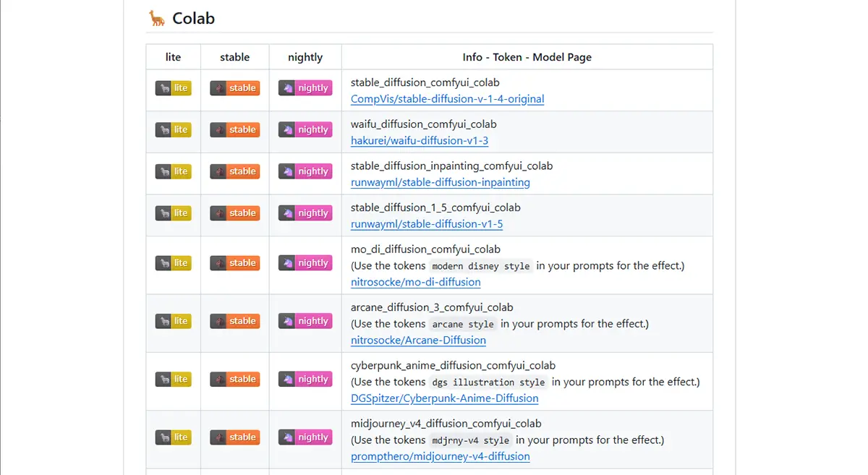
Task: Click the text "stable_diffusion_inpainting_comfyui_colab"
Action: (x=452, y=166)
